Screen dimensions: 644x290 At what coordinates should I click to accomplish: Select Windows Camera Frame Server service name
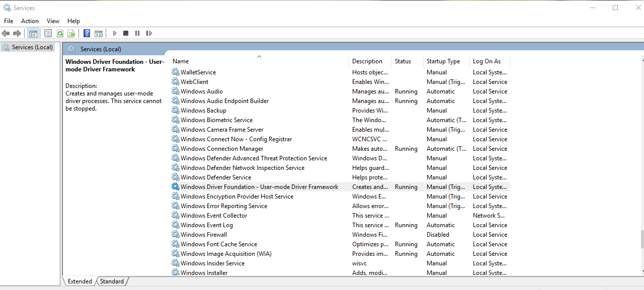(222, 130)
